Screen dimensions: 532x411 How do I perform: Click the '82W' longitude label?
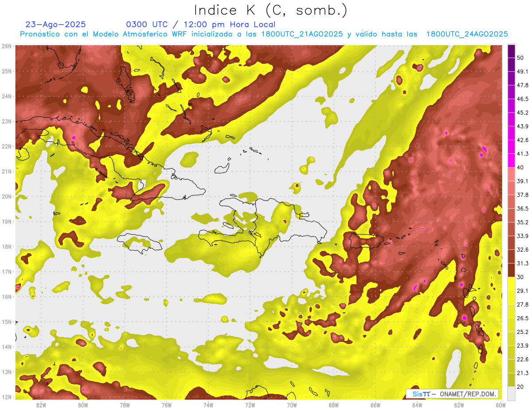coord(41,405)
